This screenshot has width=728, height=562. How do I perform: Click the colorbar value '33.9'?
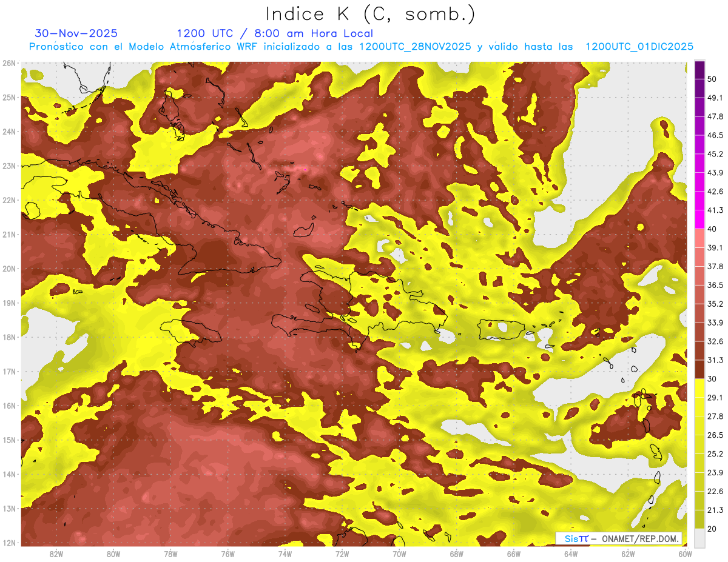pos(715,323)
